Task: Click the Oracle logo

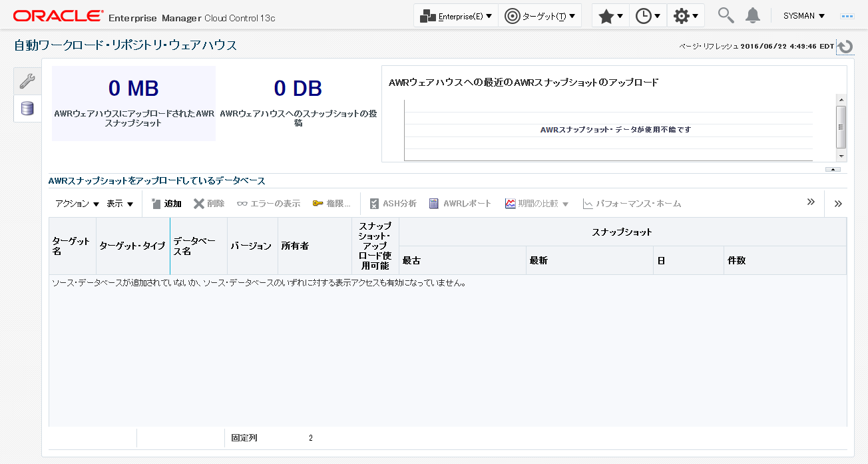Action: (x=59, y=16)
